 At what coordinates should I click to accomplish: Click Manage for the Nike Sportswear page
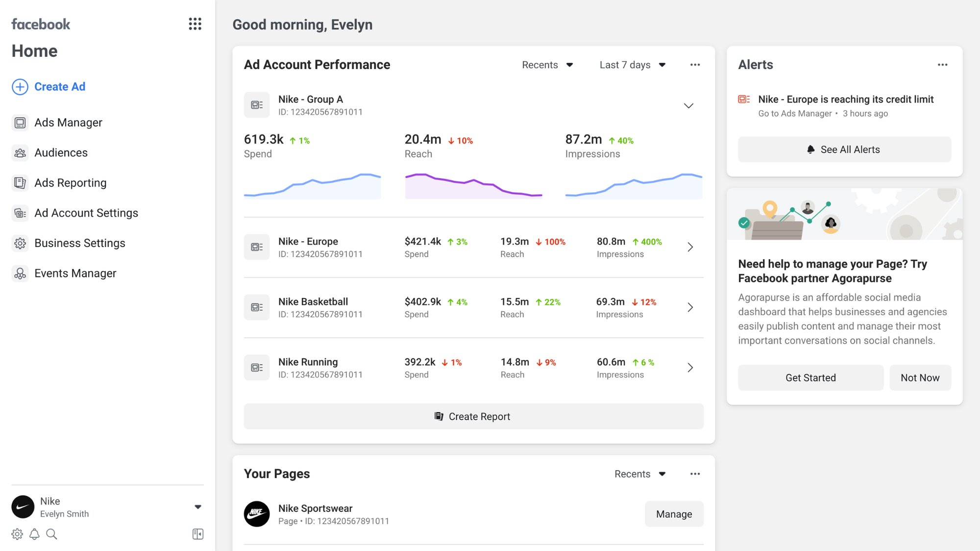click(x=674, y=514)
